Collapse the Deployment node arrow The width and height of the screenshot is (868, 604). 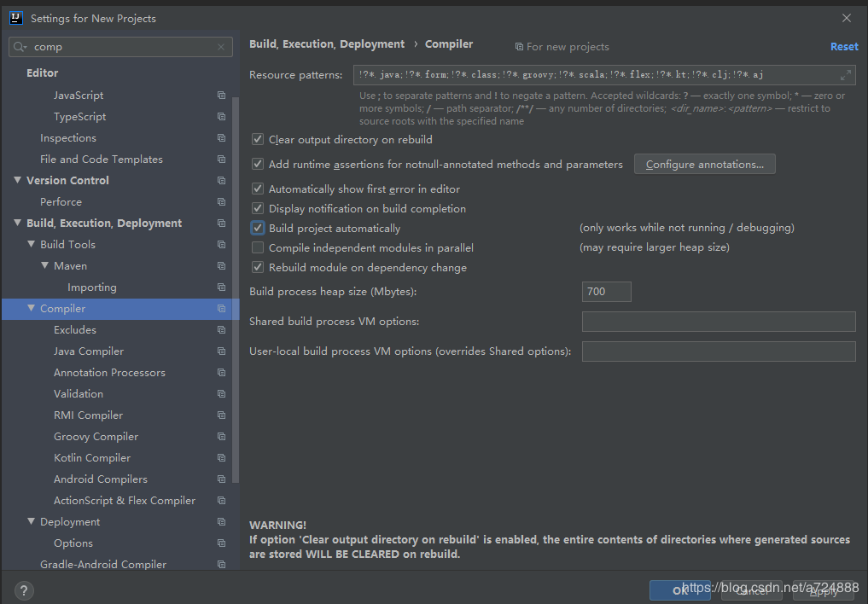(31, 521)
